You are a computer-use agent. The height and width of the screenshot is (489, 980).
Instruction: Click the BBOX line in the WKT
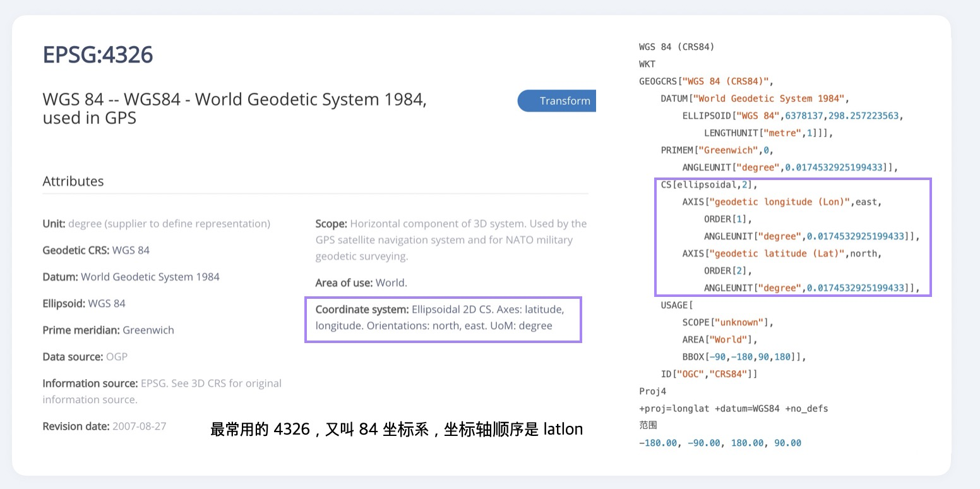pos(744,357)
